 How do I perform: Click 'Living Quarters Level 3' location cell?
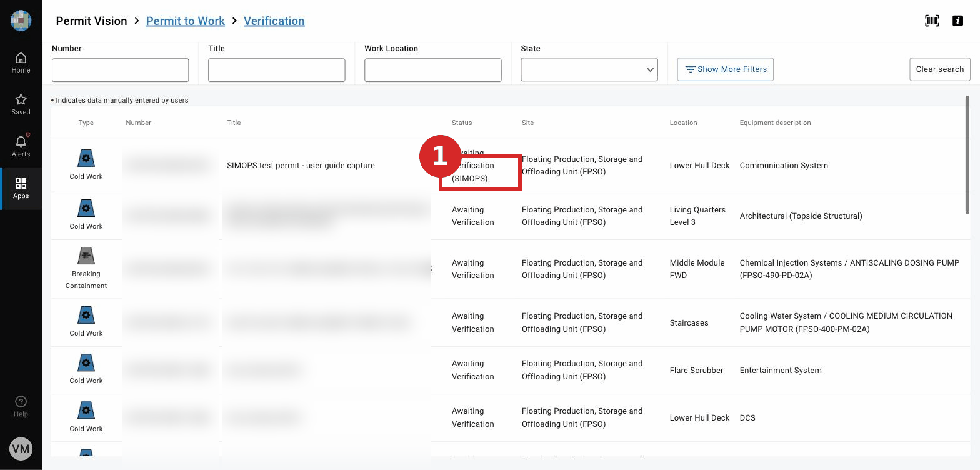click(697, 216)
